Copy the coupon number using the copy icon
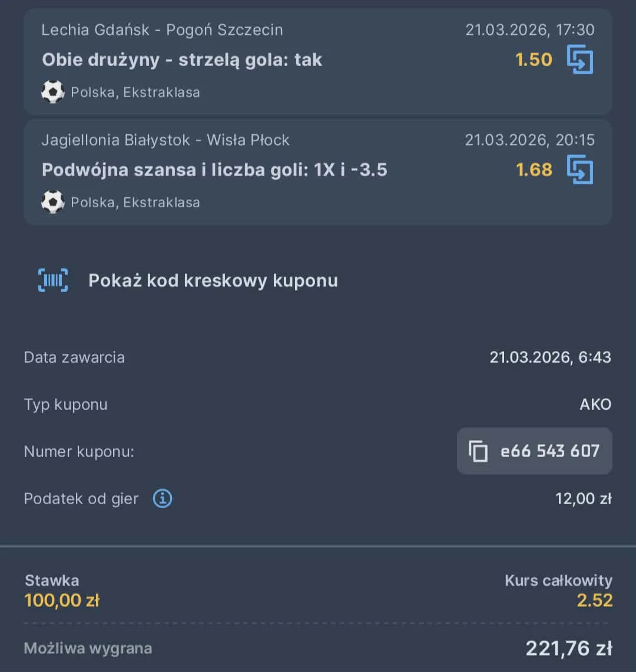 [479, 451]
